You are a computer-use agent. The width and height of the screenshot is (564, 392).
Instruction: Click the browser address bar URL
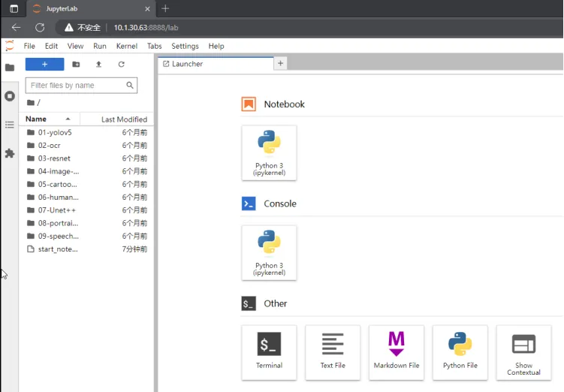(x=146, y=28)
